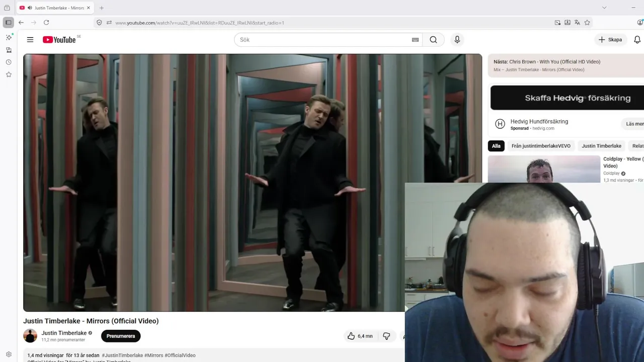644x362 pixels.
Task: Open the downloads icon in left sidebar
Action: tap(9, 50)
